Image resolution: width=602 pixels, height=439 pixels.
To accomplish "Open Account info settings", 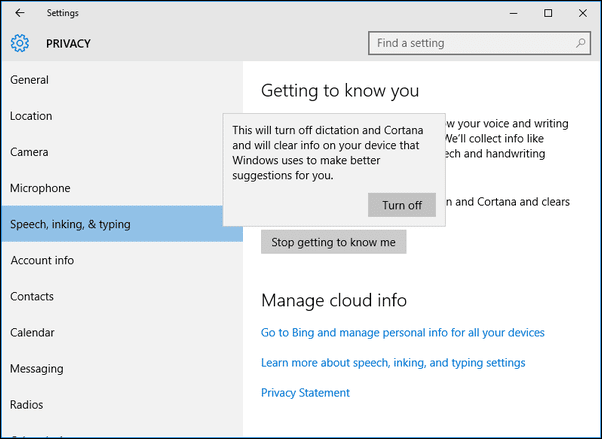I will click(122, 260).
